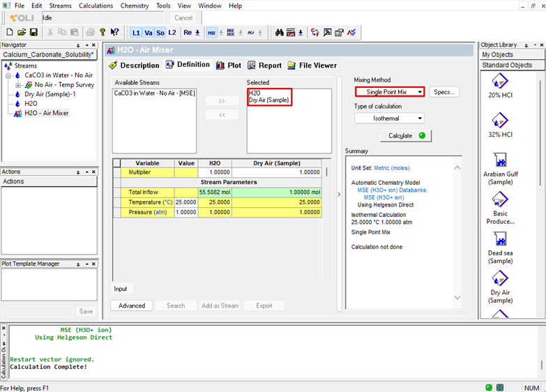Click the Calculate button
This screenshot has height=392, width=546.
(x=406, y=135)
